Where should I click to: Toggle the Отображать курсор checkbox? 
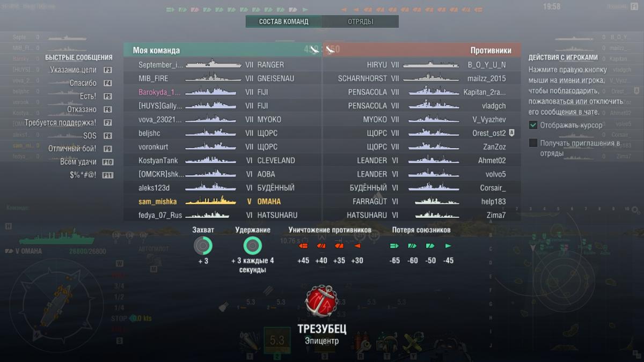533,125
